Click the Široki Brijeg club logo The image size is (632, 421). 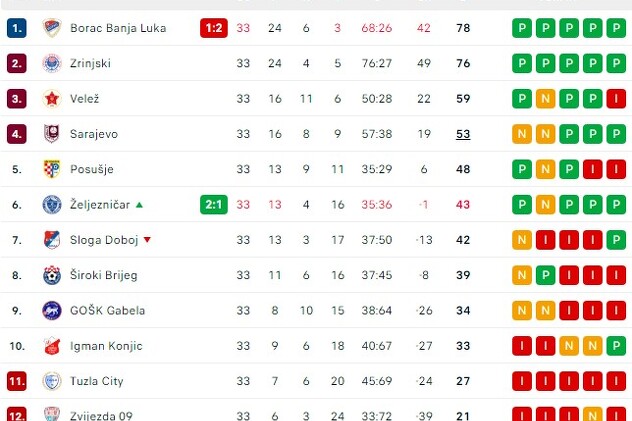tap(51, 275)
